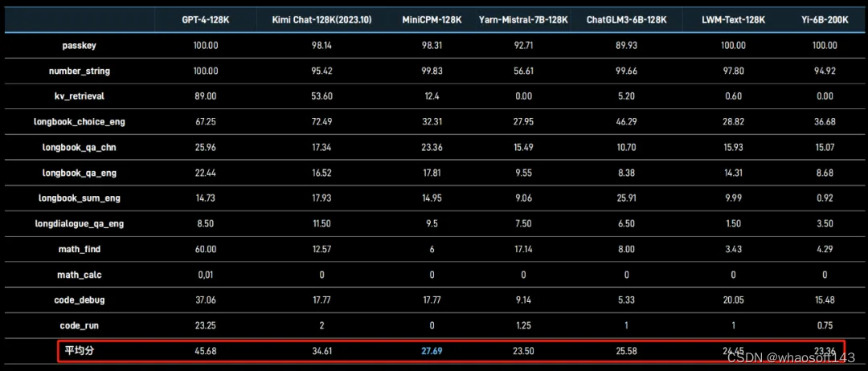The width and height of the screenshot is (868, 371).
Task: Select the longbook_sum_eng value 0.92
Action: 825,198
